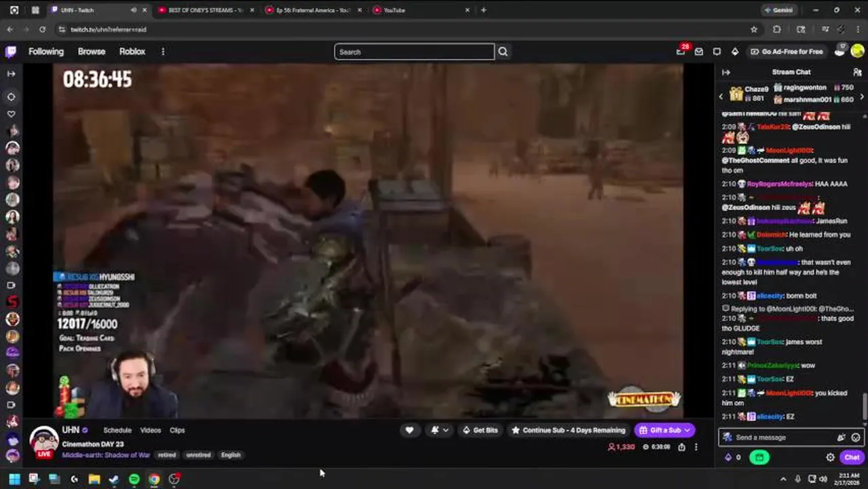Click the heart follow button
This screenshot has width=868, height=489.
(410, 430)
